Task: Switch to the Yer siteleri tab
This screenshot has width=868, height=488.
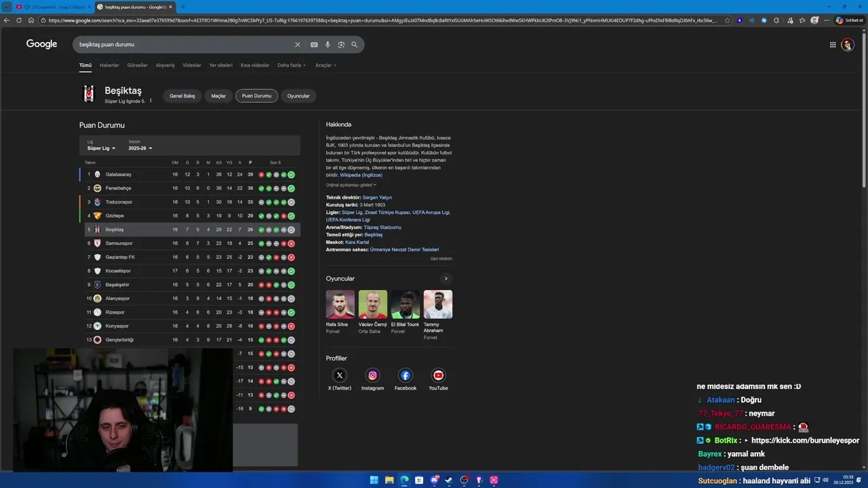Action: (221, 65)
